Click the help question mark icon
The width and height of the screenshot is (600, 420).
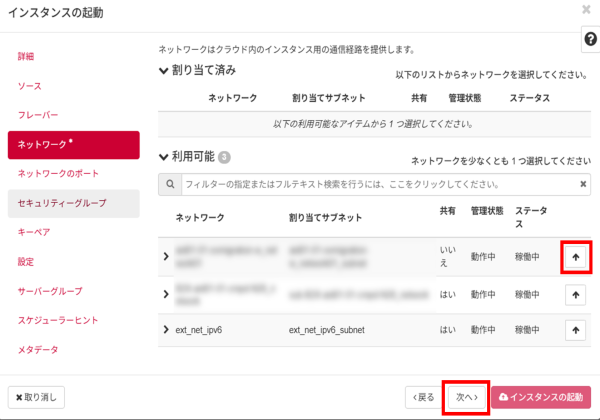click(x=589, y=38)
